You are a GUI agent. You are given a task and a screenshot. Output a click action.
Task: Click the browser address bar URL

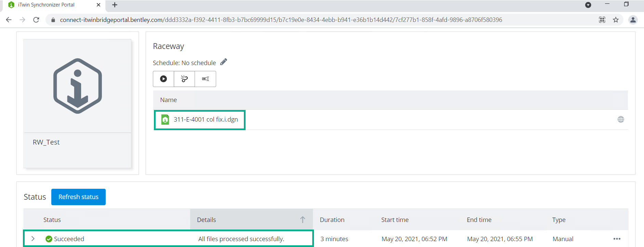(281, 20)
